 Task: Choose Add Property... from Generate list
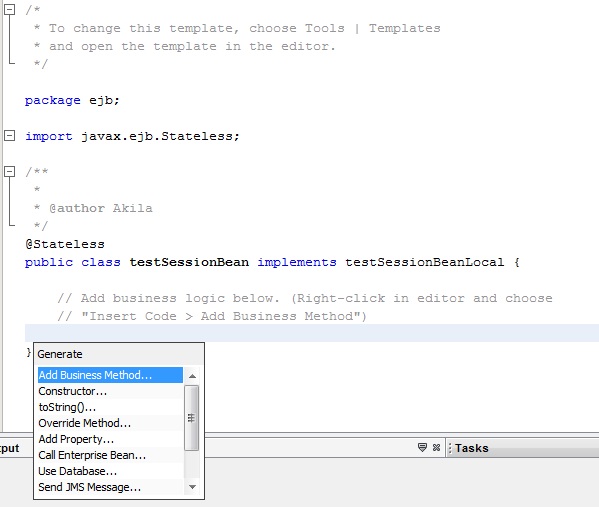point(110,439)
